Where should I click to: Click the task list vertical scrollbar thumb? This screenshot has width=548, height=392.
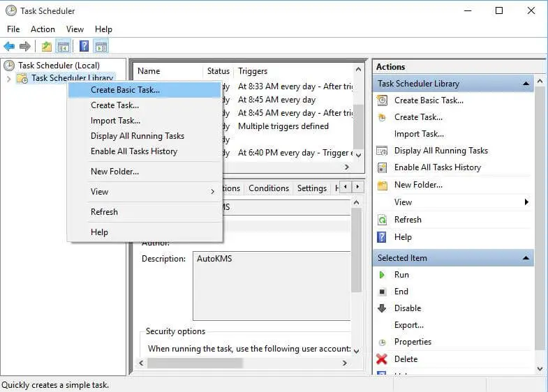click(358, 127)
